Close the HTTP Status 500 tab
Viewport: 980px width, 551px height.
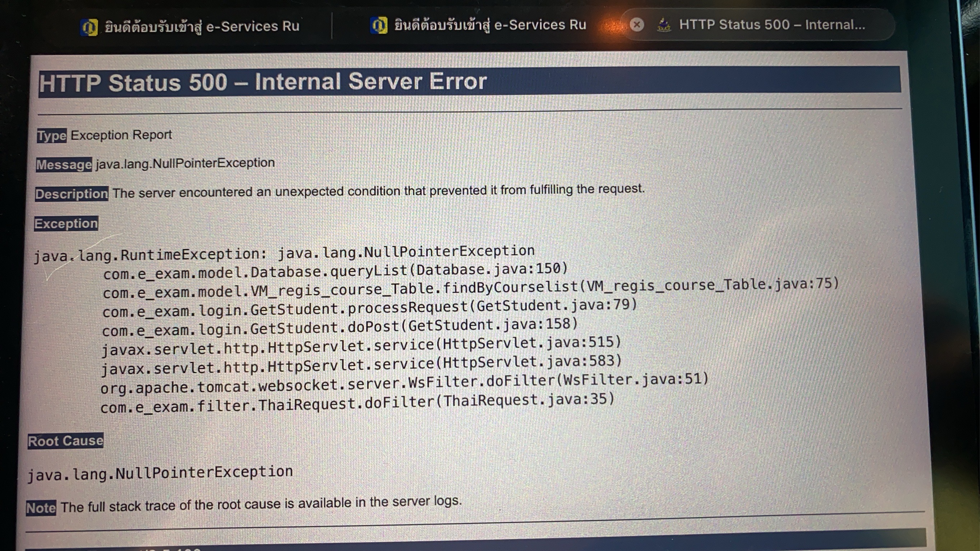[x=637, y=25]
